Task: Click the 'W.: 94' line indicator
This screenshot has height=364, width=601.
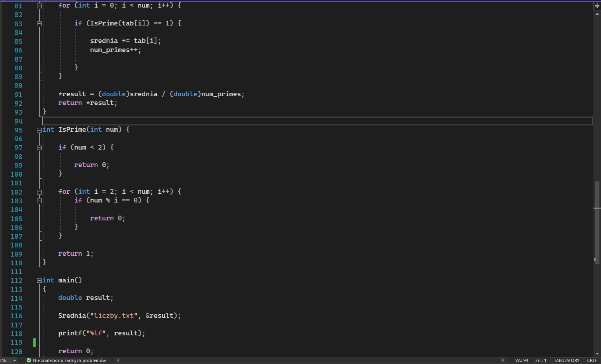Action: pyautogui.click(x=521, y=360)
